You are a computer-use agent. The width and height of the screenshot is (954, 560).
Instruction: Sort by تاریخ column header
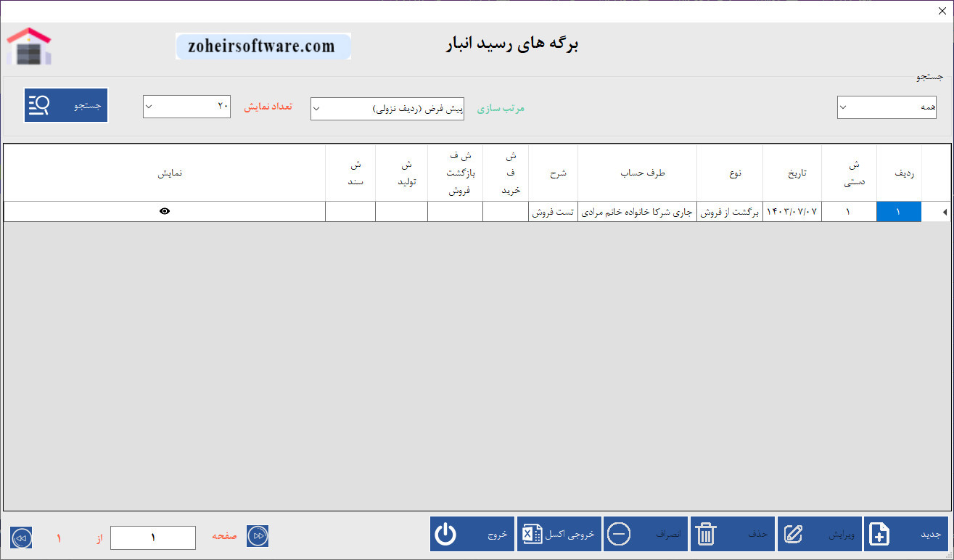[792, 173]
